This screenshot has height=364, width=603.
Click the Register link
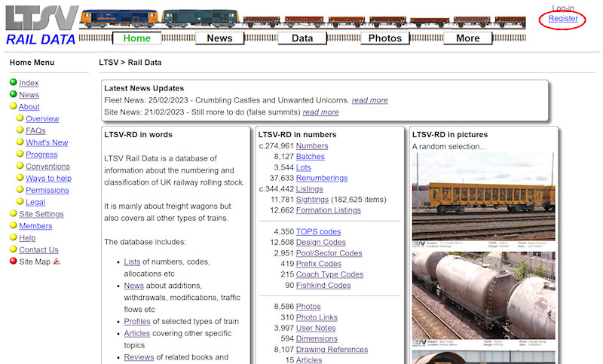point(563,18)
